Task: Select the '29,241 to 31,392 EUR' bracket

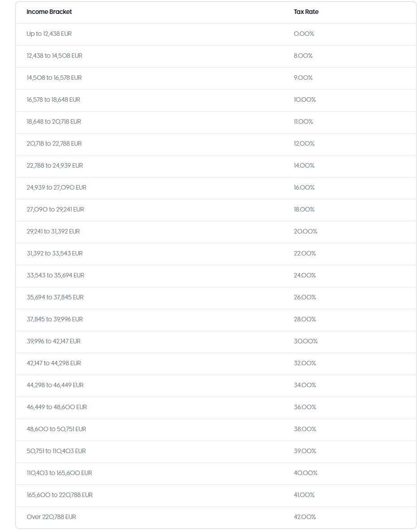Action: tap(53, 231)
